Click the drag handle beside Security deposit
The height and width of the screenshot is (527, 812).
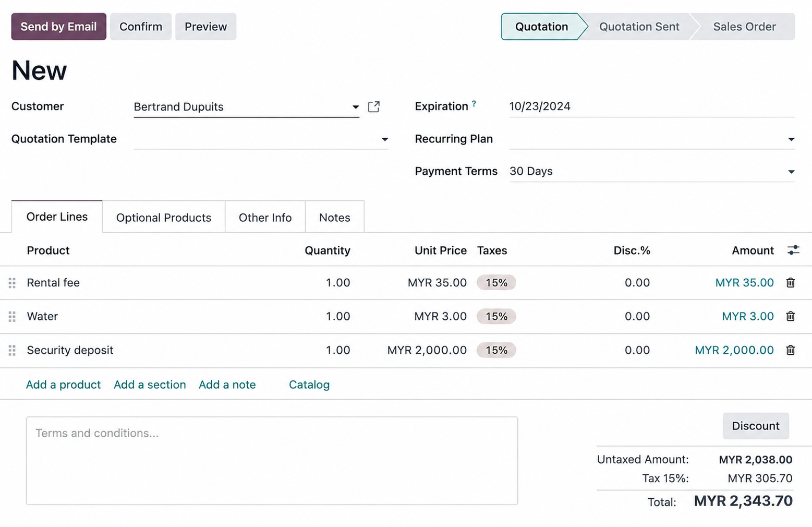[12, 350]
